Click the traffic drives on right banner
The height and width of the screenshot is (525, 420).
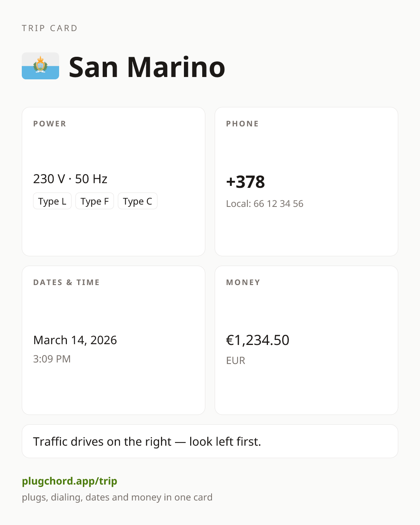(x=210, y=441)
